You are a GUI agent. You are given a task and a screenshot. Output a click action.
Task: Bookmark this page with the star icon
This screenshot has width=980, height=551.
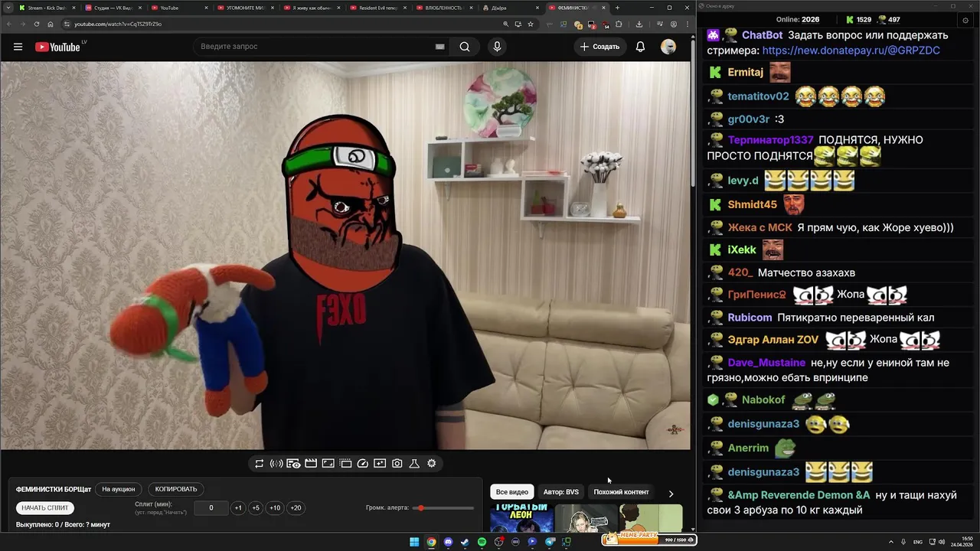tap(531, 24)
